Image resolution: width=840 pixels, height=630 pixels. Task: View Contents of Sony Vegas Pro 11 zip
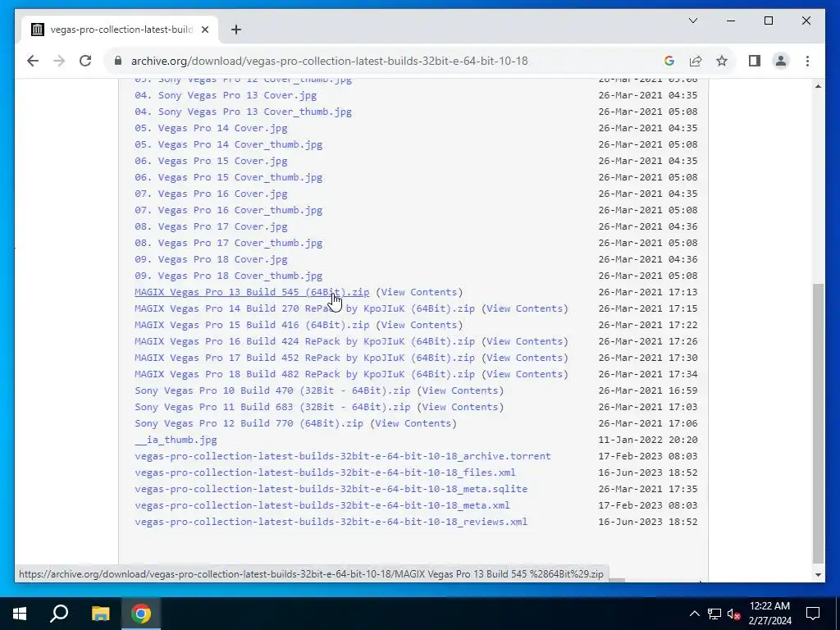pyautogui.click(x=460, y=407)
